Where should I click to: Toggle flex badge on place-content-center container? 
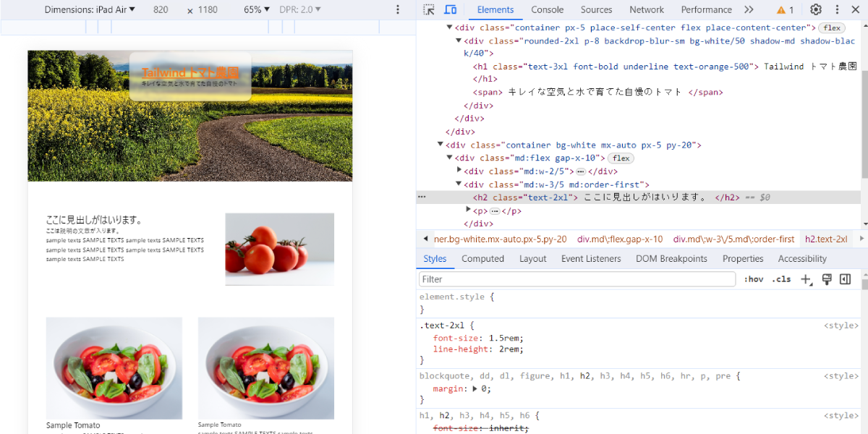click(832, 27)
